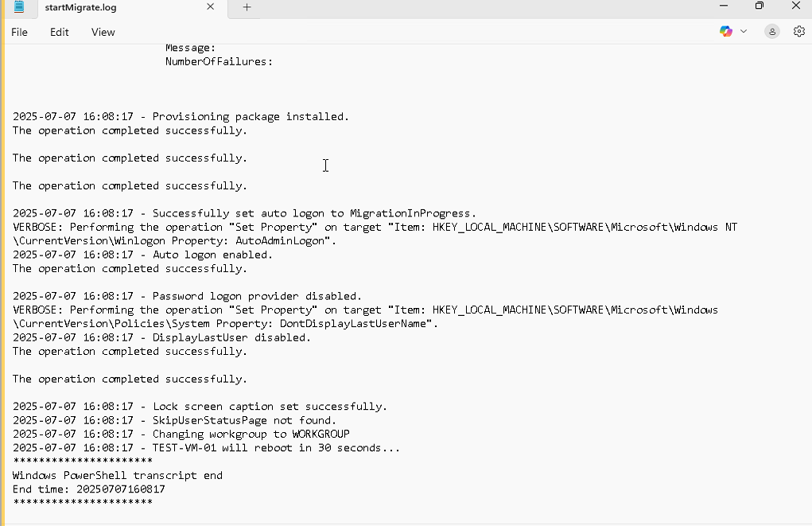Open the Edit menu
The width and height of the screenshot is (812, 526).
point(59,32)
